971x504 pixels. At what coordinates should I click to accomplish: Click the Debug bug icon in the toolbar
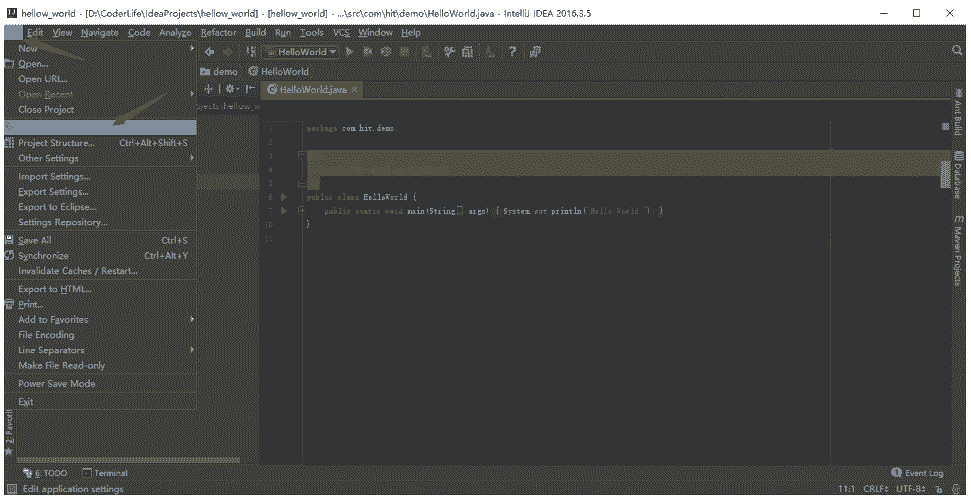[x=368, y=51]
